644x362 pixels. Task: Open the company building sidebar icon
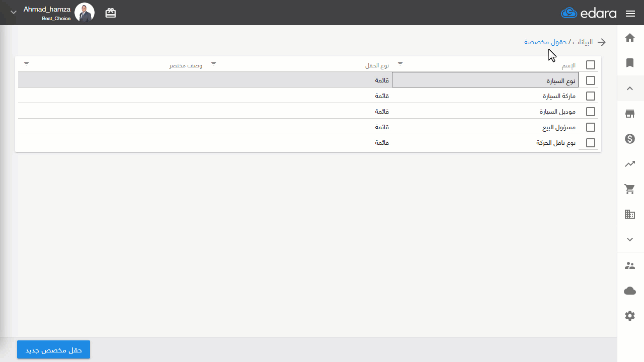pos(630,215)
